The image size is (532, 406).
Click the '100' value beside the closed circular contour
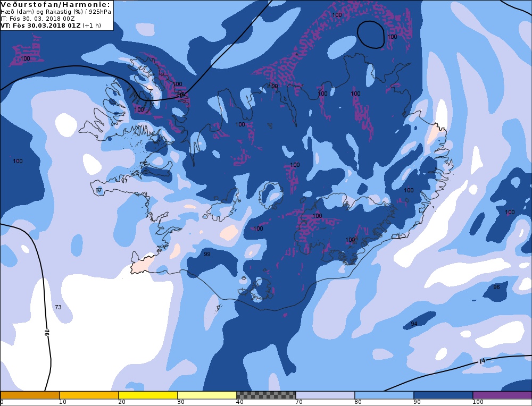click(392, 37)
